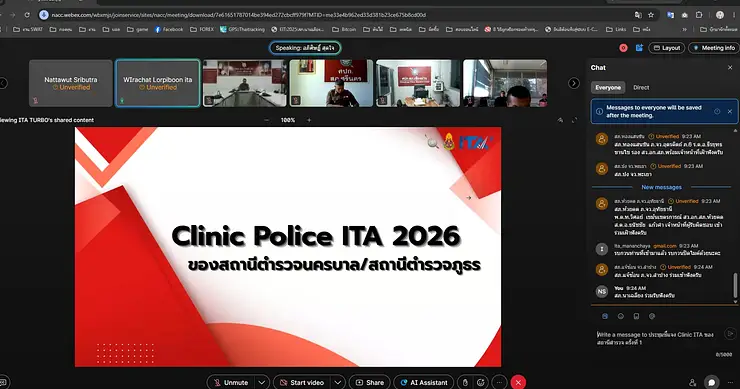This screenshot has height=389, width=740.
Task: Open the Links bookmark folder
Action: 616,29
